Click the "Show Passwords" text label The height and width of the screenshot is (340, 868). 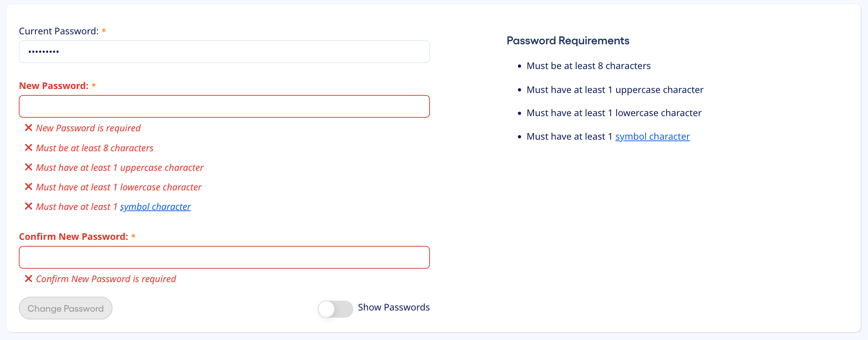click(394, 307)
